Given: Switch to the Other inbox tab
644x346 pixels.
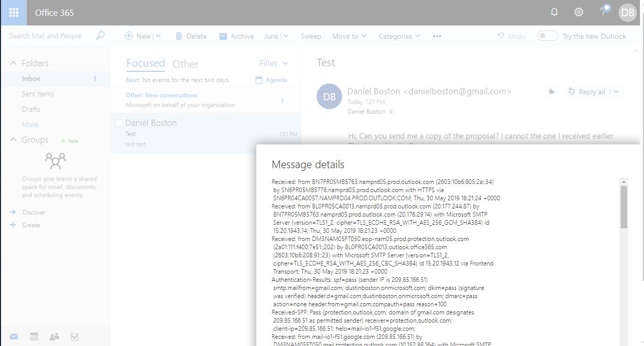Looking at the screenshot, I should click(x=185, y=64).
